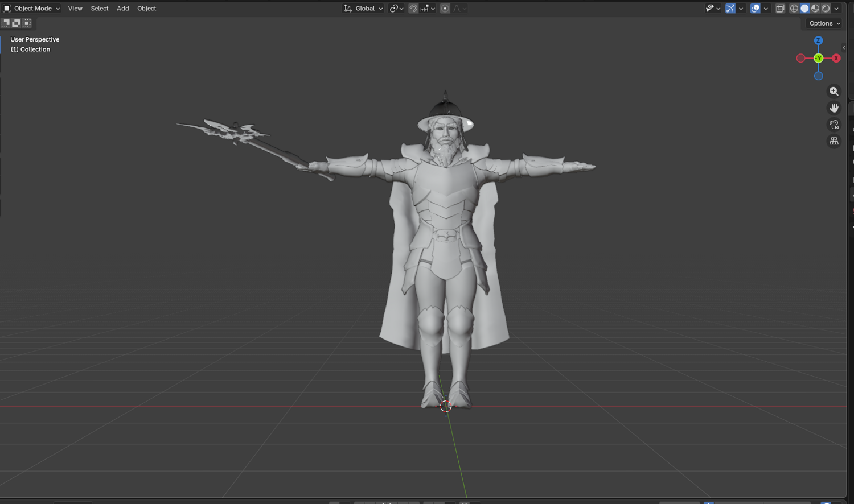Open the Object menu
Screen dimensions: 854x504
click(x=147, y=9)
